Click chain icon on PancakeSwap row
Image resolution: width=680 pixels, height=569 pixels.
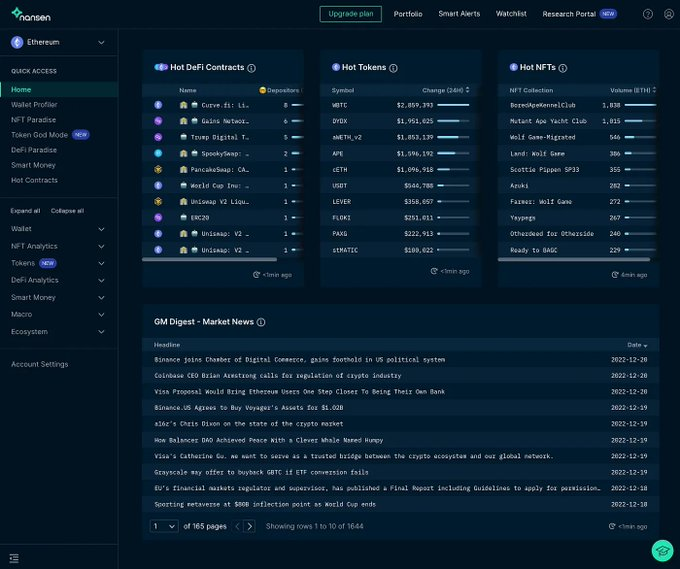(x=158, y=170)
